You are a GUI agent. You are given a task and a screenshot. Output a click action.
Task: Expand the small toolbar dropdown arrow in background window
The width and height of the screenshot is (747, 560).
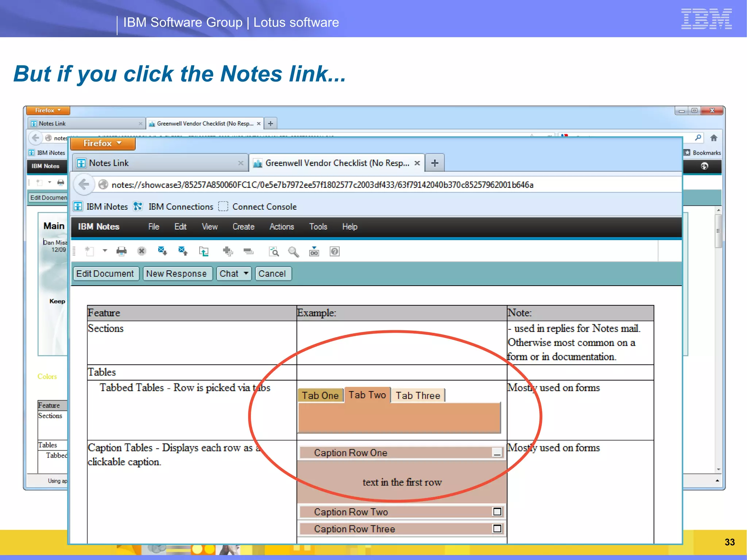click(x=50, y=182)
